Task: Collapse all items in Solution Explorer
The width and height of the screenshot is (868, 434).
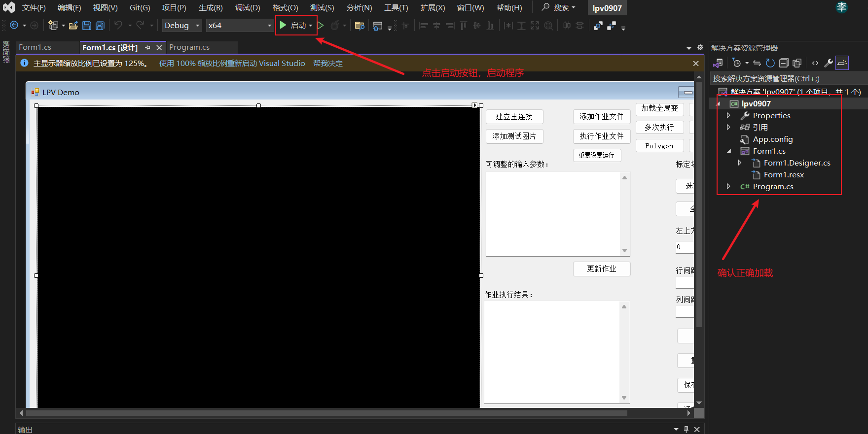Action: pyautogui.click(x=784, y=63)
